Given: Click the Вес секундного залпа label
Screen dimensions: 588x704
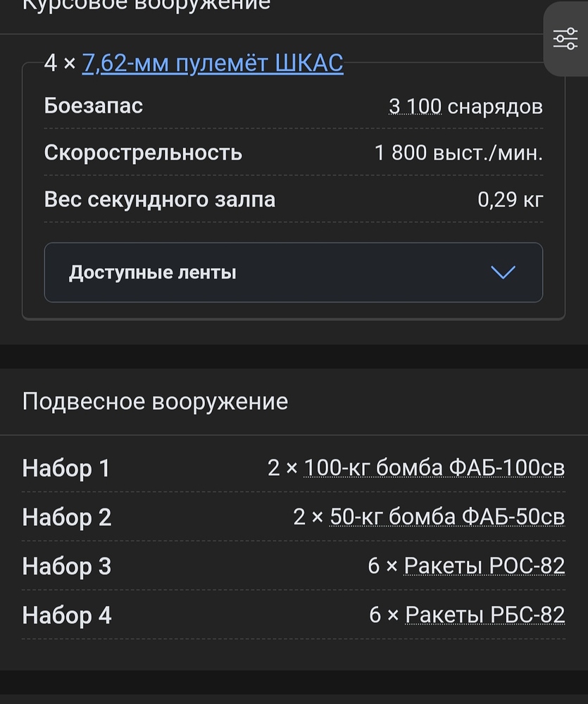Looking at the screenshot, I should [x=160, y=199].
